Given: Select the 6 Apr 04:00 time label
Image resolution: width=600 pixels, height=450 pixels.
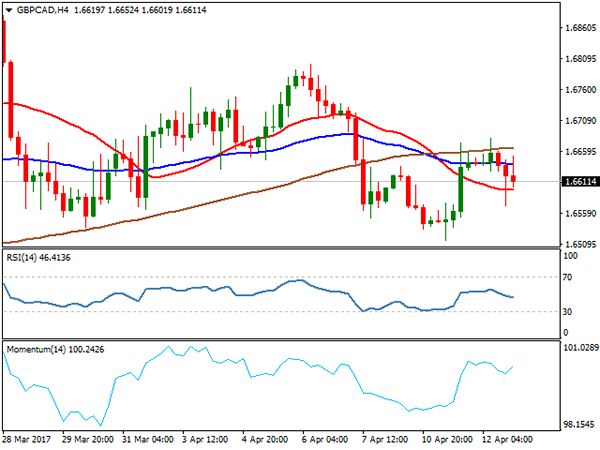Looking at the screenshot, I should point(325,439).
